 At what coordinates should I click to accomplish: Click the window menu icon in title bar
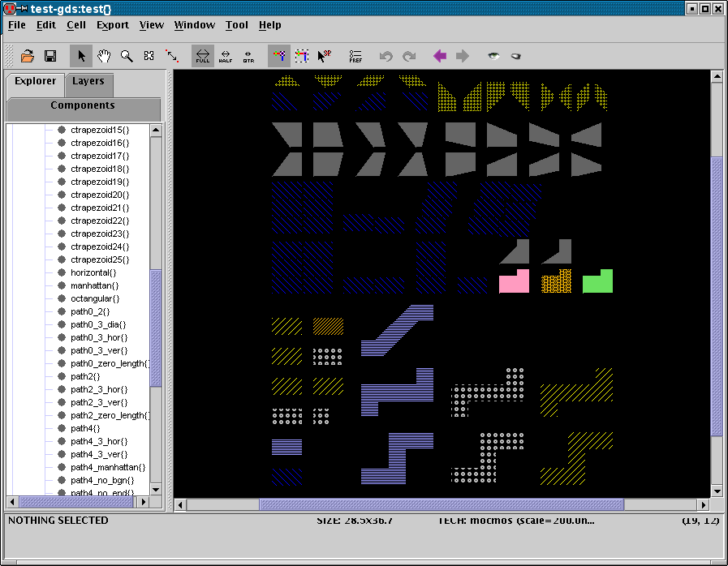[10, 8]
